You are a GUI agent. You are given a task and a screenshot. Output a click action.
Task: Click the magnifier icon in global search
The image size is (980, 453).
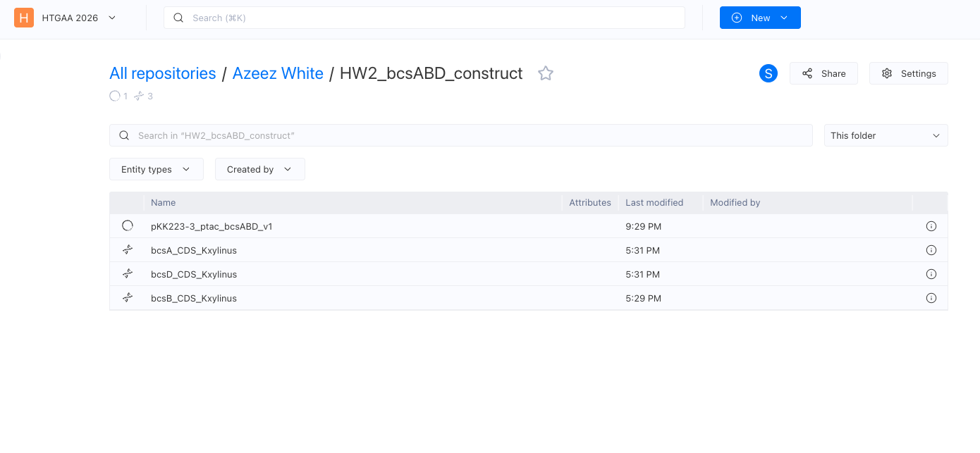point(178,18)
